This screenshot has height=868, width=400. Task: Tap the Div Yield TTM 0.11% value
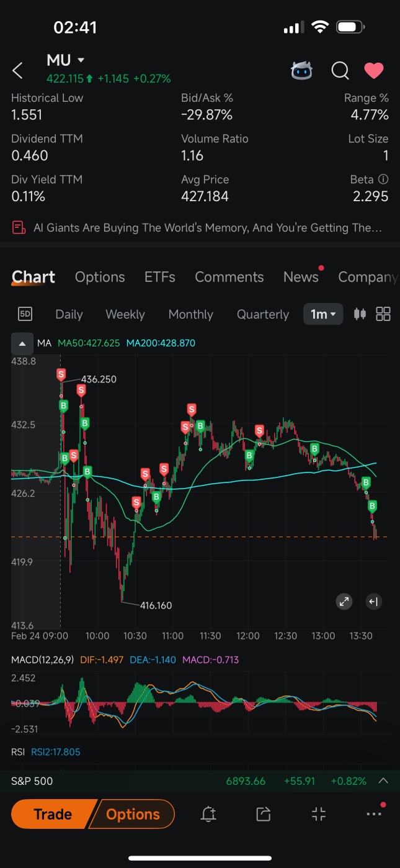(x=28, y=197)
